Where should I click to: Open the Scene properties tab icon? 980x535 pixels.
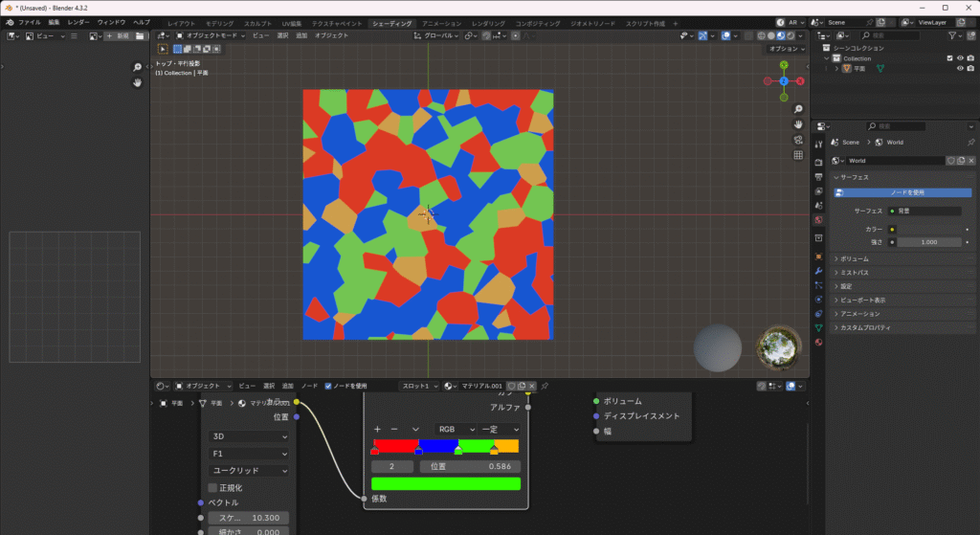[x=819, y=205]
